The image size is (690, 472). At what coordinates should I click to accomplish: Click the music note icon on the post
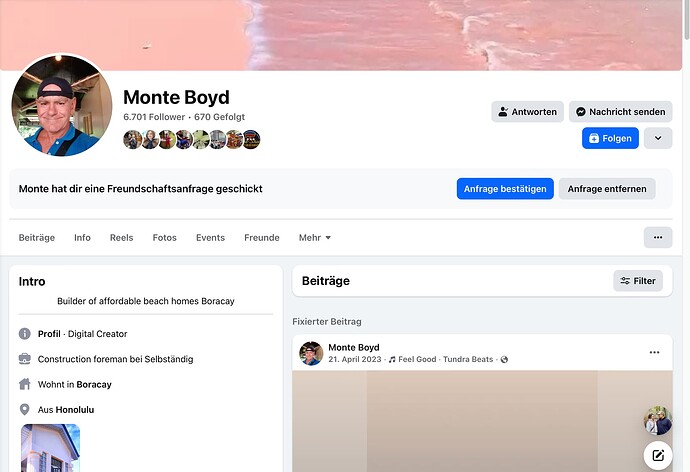click(x=392, y=359)
